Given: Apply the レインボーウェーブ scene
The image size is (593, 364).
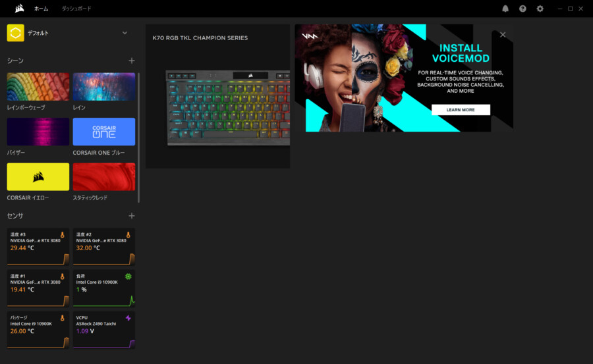Looking at the screenshot, I should (x=38, y=87).
